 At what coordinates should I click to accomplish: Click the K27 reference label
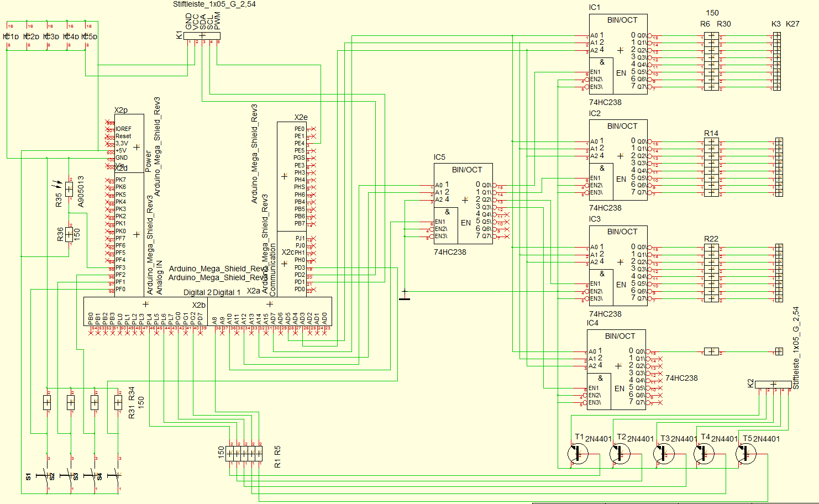[792, 24]
